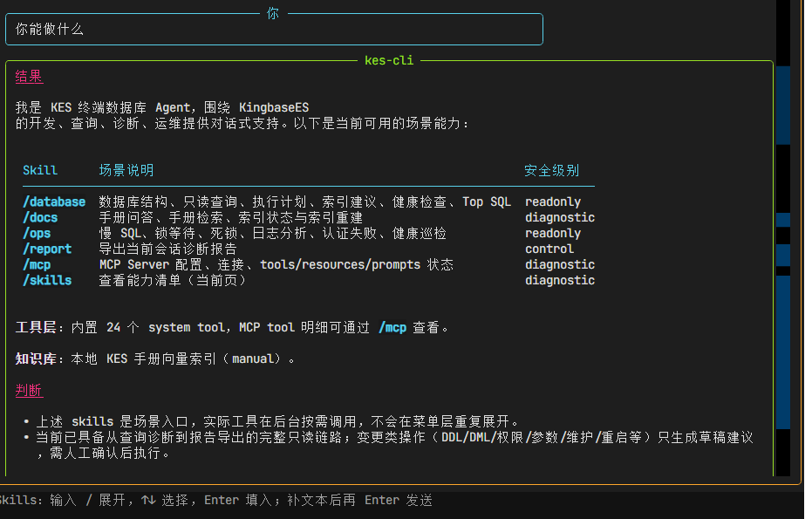Select the /database skill command
This screenshot has height=519, width=812.
click(54, 202)
